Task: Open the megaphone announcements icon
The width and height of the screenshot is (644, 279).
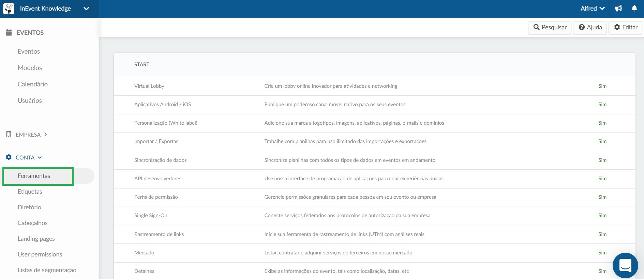Action: pyautogui.click(x=618, y=9)
